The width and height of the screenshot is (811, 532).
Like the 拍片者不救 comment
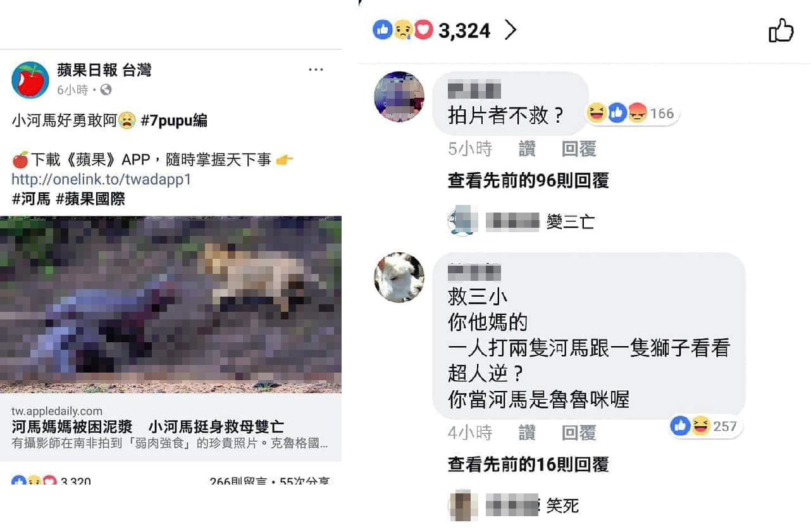click(527, 149)
